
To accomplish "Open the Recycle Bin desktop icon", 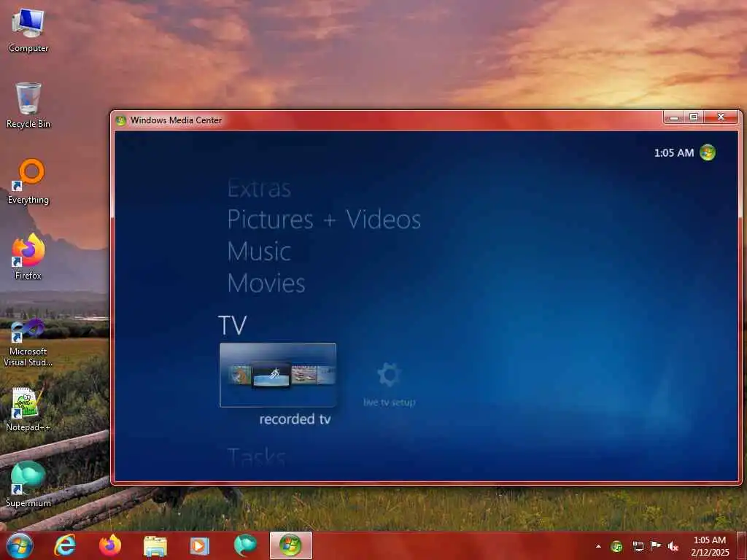I will tap(28, 106).
